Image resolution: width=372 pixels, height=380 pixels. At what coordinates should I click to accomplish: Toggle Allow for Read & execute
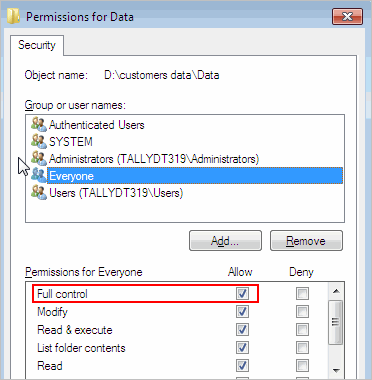pyautogui.click(x=242, y=330)
